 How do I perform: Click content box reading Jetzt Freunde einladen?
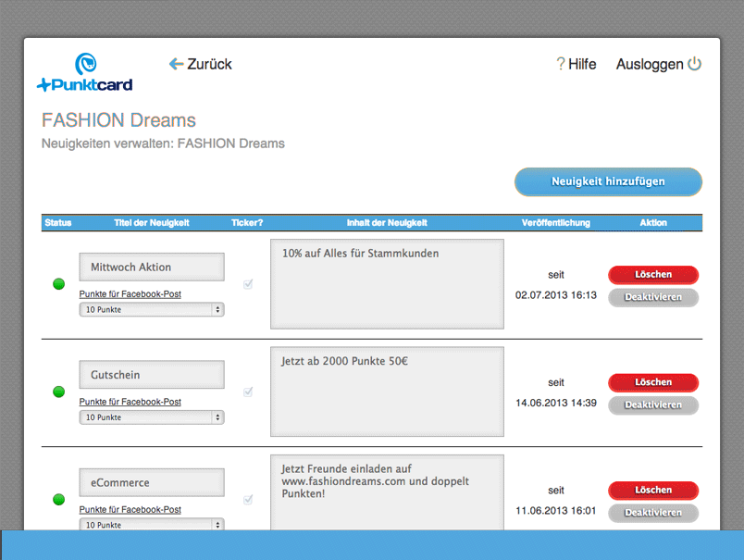coord(387,492)
